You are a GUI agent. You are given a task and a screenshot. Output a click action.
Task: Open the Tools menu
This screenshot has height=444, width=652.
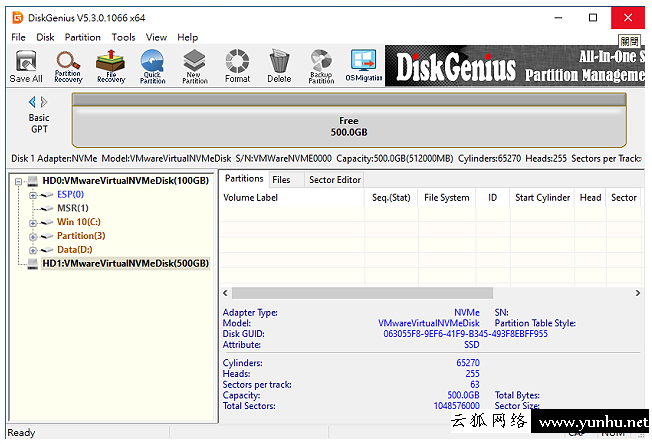pos(123,37)
